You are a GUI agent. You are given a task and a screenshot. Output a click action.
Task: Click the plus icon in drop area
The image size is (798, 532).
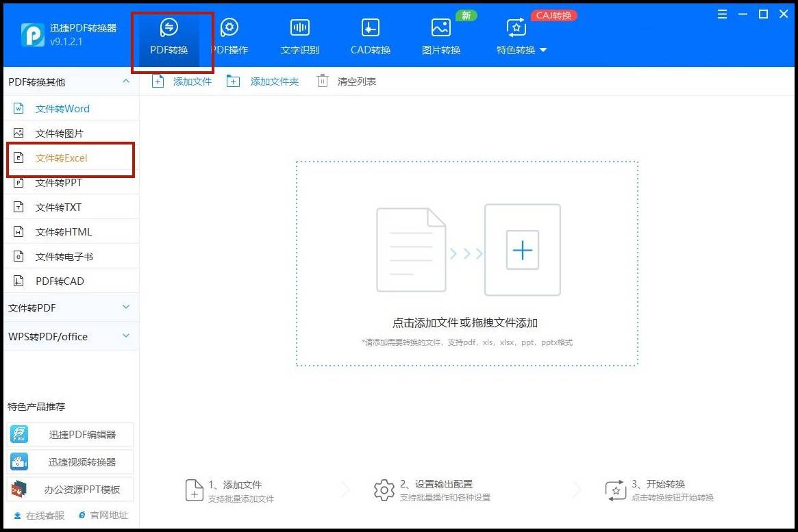pyautogui.click(x=522, y=250)
